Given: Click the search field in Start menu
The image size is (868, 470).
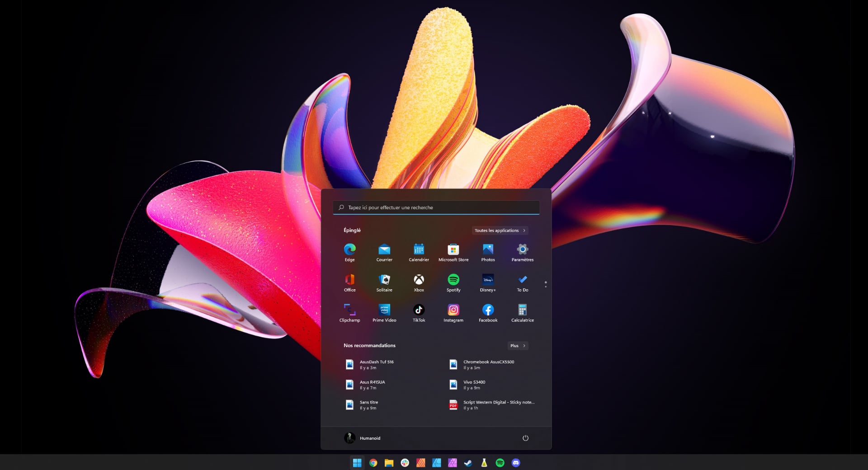Looking at the screenshot, I should point(436,207).
